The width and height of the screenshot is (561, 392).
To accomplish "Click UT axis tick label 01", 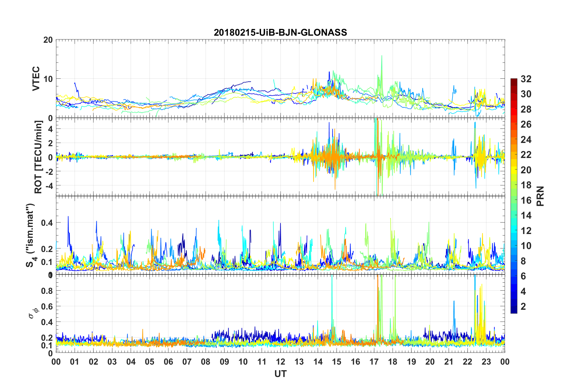I will tap(75, 362).
